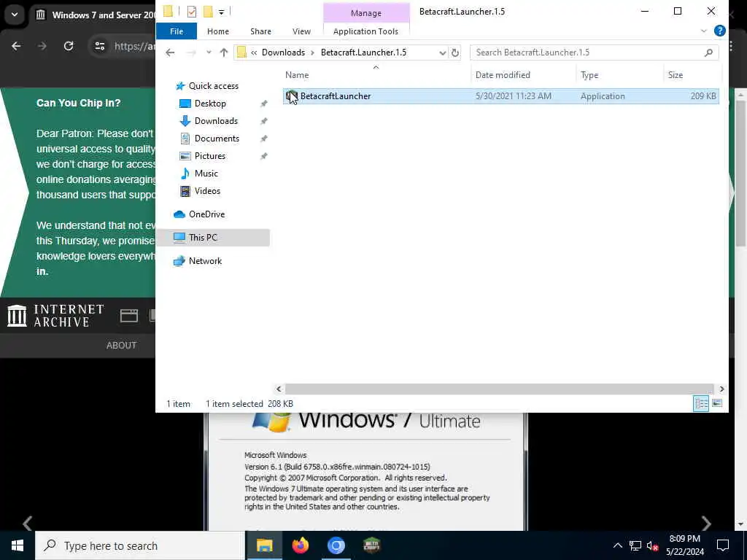This screenshot has height=560, width=747.
Task: Click the search magnifier icon in Explorer
Action: (x=708, y=52)
